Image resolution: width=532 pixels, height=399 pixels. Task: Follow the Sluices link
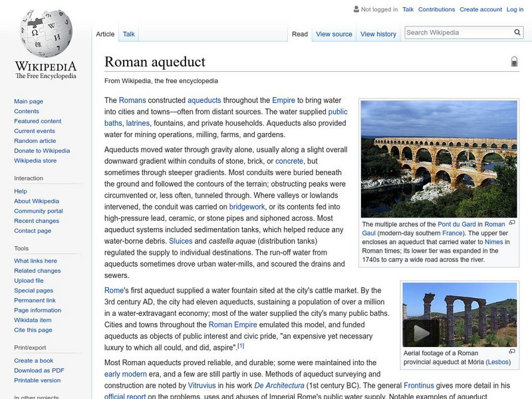pyautogui.click(x=180, y=241)
